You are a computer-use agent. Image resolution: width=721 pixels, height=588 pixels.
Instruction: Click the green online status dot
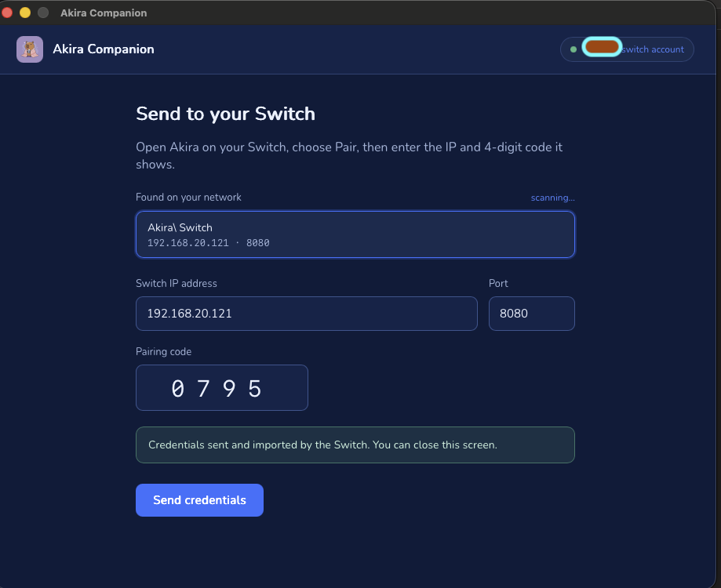click(x=574, y=49)
